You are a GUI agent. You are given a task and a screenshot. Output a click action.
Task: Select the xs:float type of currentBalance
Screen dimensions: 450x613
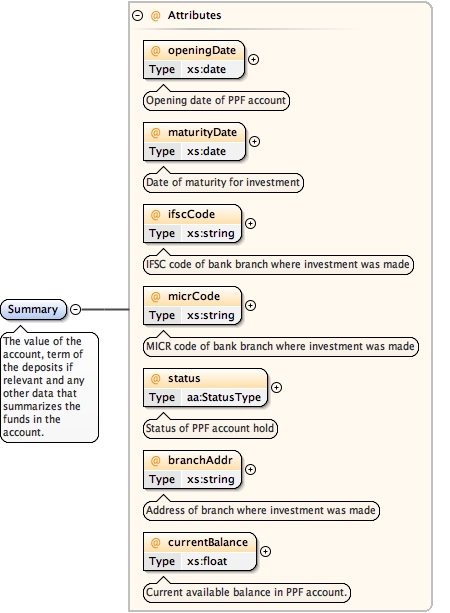(207, 561)
